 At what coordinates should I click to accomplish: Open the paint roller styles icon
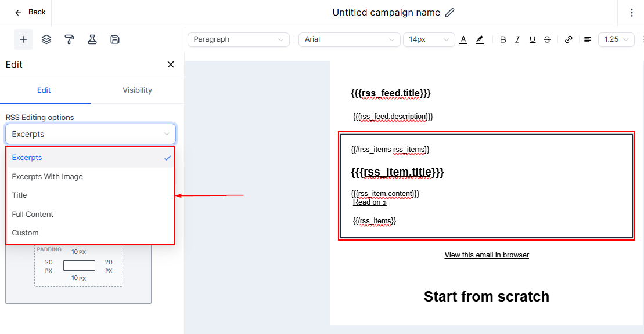(x=69, y=39)
